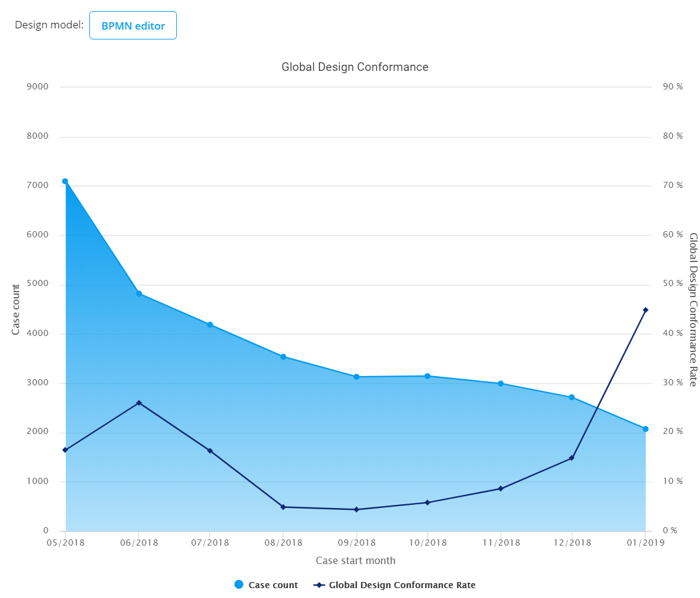The height and width of the screenshot is (598, 700).
Task: Click the 11/2018 x-axis label
Action: (501, 543)
